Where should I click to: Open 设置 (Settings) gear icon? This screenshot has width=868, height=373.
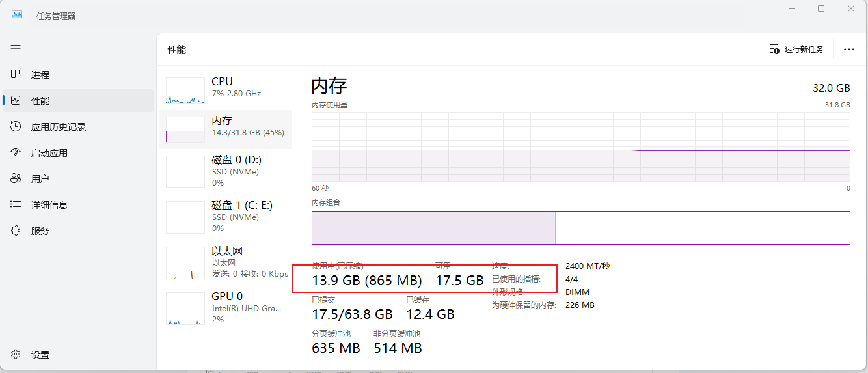pyautogui.click(x=16, y=355)
